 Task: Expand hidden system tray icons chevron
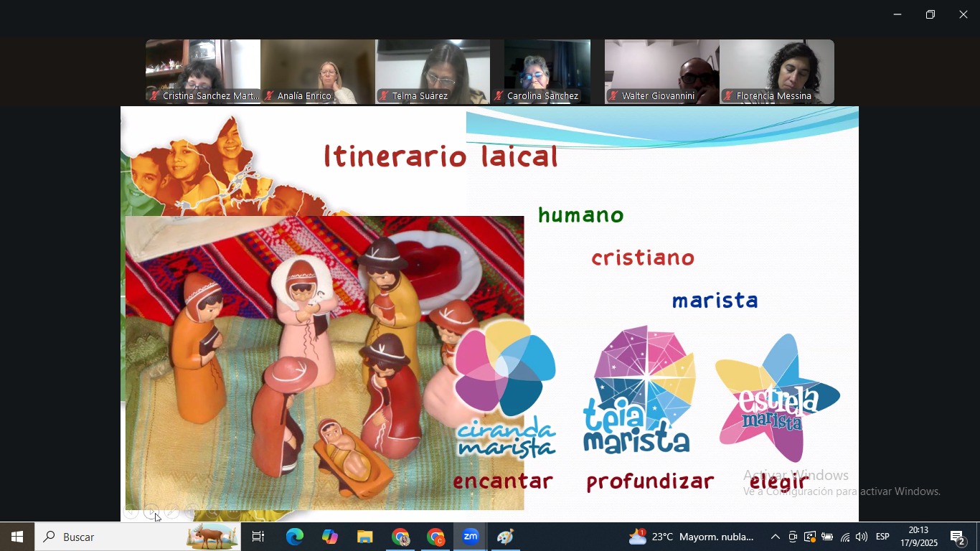[x=776, y=537]
